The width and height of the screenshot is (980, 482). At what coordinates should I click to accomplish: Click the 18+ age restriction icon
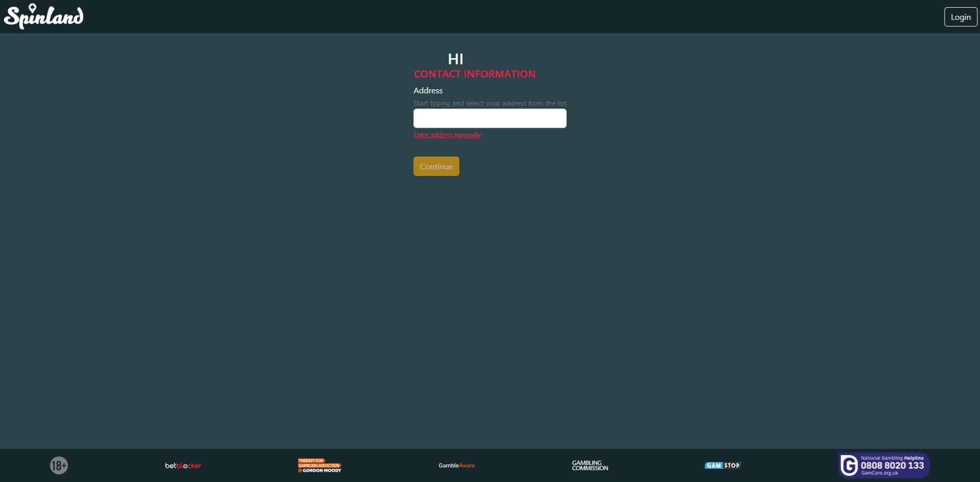click(x=59, y=465)
